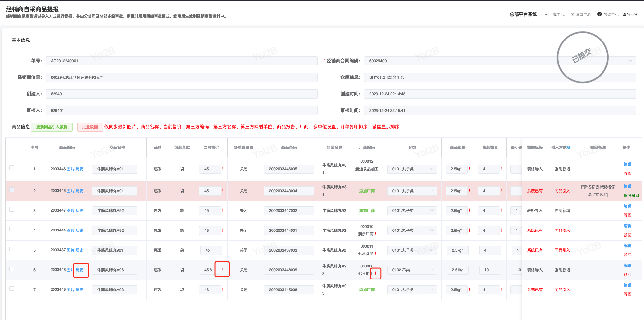This screenshot has width=644, height=320.
Task: Open the 分类 dropdown for product 2003446
Action: [412, 169]
